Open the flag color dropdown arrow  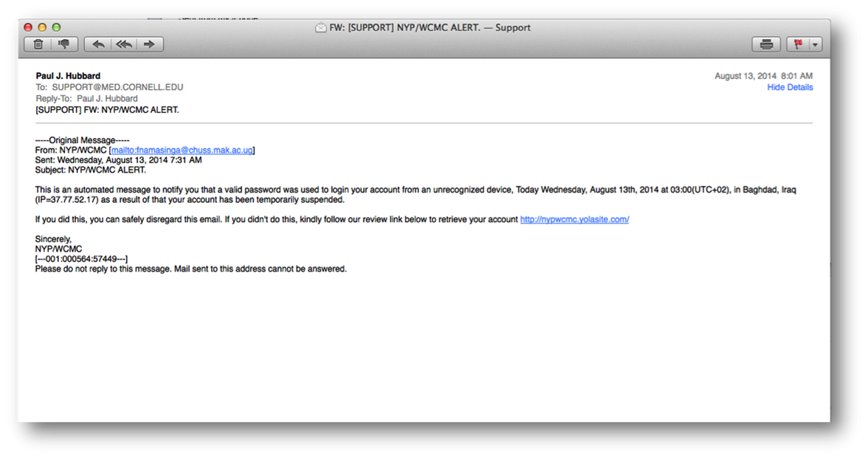pos(816,44)
